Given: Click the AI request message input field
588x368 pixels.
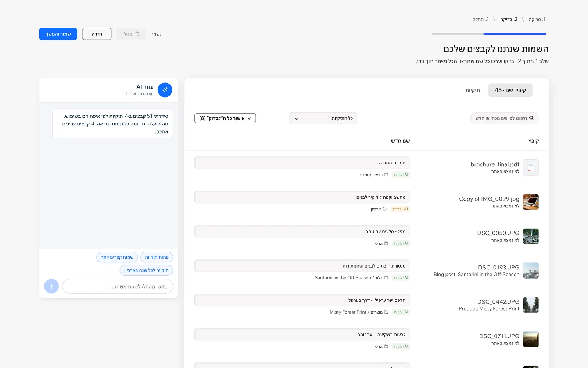Looking at the screenshot, I should click(118, 286).
